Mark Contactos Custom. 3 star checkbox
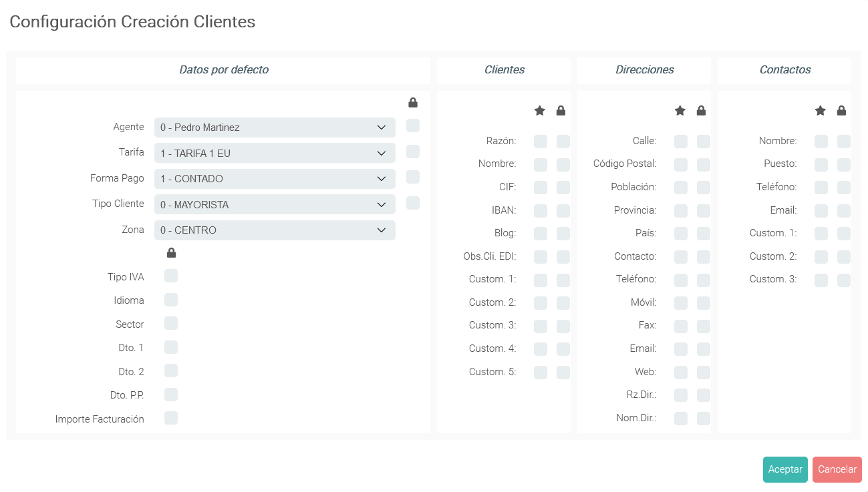 click(x=821, y=280)
